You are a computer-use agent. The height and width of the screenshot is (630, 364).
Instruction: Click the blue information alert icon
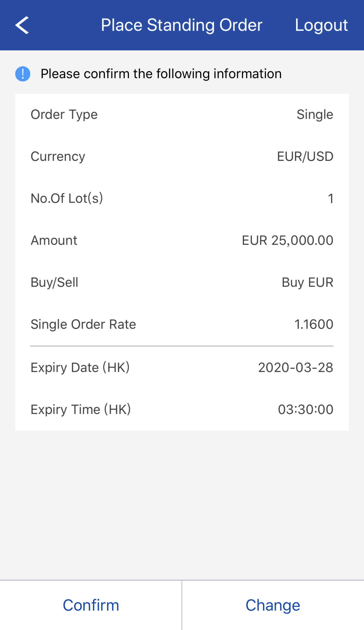coord(23,74)
